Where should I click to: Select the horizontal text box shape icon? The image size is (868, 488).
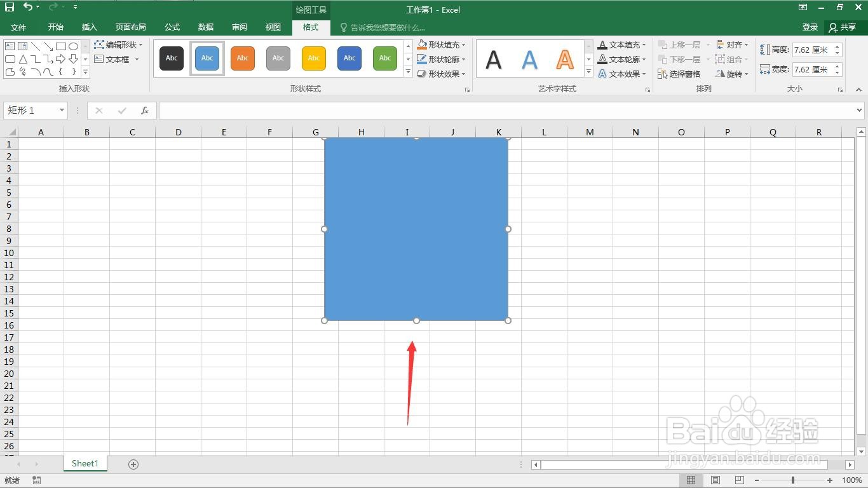(10, 46)
